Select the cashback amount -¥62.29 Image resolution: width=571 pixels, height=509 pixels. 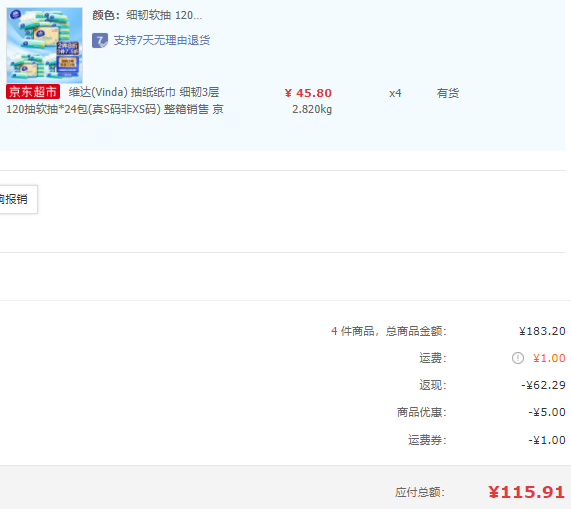pos(543,385)
